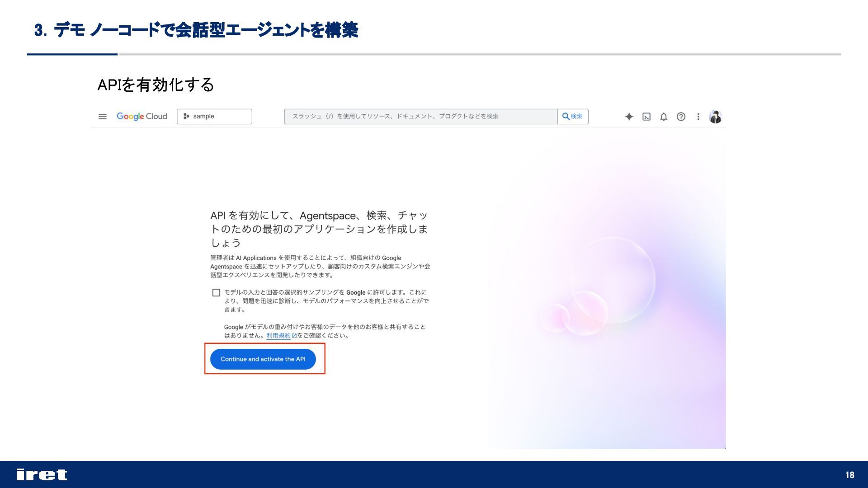Click the Google がモデルの重み付け notice text

[325, 331]
